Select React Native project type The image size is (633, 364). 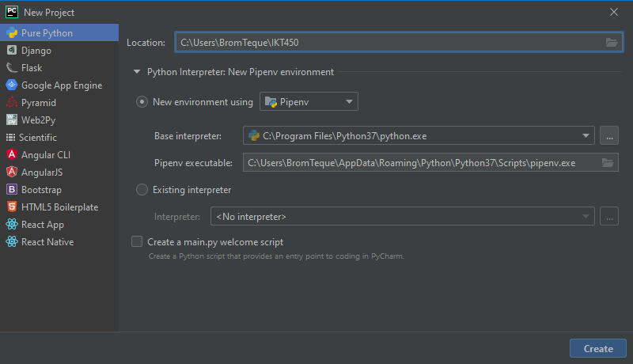pyautogui.click(x=47, y=242)
